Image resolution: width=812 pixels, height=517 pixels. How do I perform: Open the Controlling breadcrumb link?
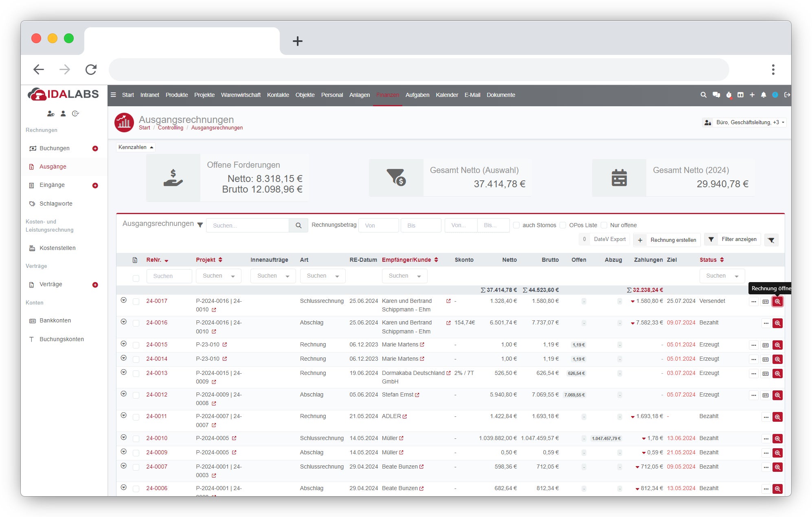[x=171, y=128]
